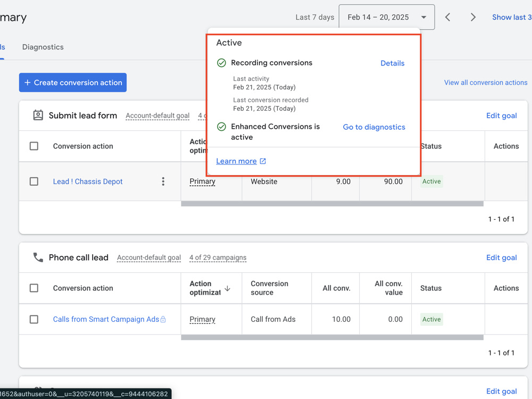Click Primary setting for Calls from Smart Campaign Ads

coord(202,319)
